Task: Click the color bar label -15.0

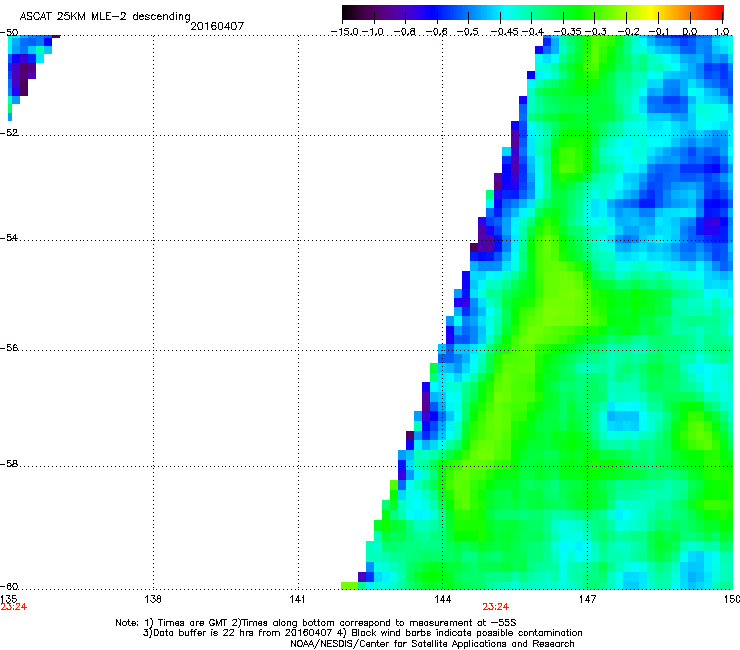Action: [x=345, y=32]
